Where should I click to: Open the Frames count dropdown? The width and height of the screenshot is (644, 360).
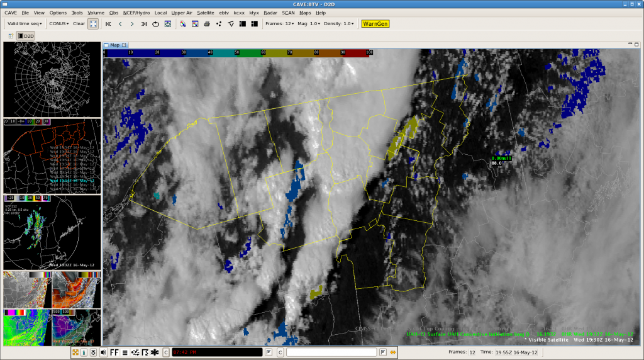point(279,24)
